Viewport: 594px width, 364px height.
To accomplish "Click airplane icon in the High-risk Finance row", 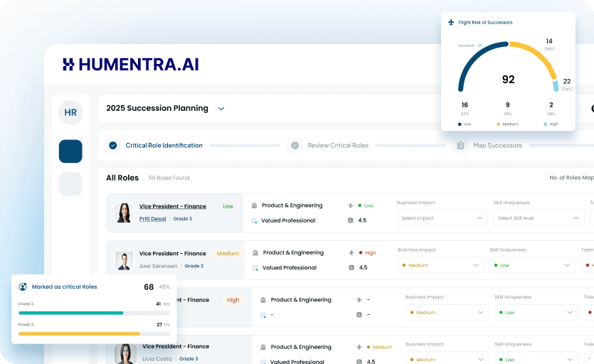I will (x=359, y=299).
